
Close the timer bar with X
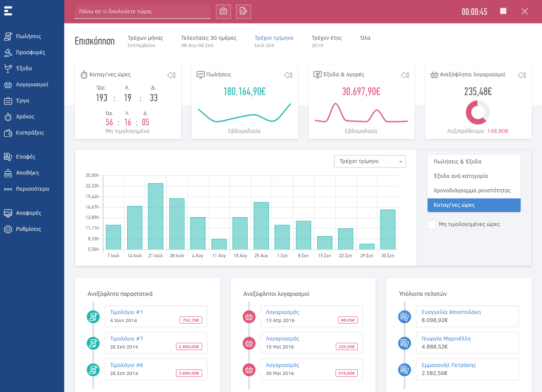[x=525, y=11]
